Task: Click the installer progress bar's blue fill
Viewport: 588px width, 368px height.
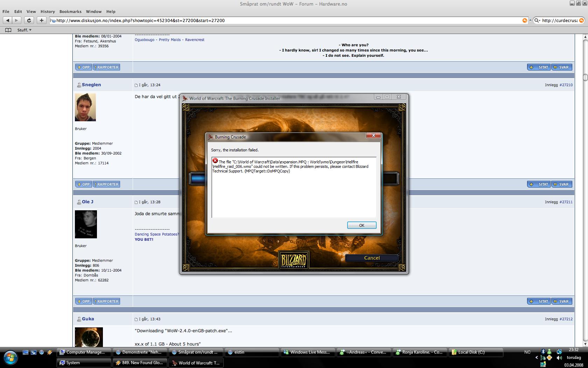Action: click(198, 179)
